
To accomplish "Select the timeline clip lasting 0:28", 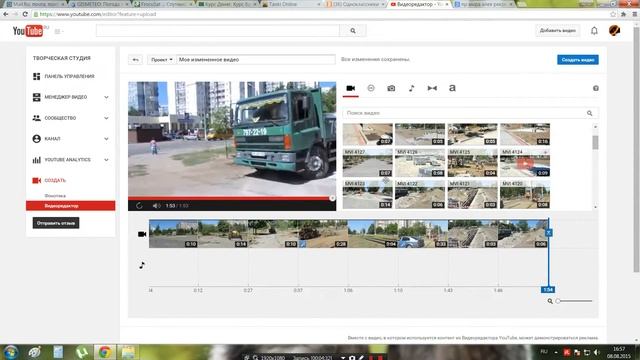I will point(322,234).
